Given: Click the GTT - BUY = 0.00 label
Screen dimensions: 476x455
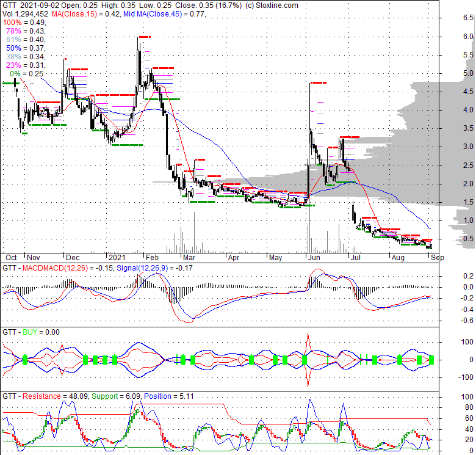Looking at the screenshot, I should point(31,332).
